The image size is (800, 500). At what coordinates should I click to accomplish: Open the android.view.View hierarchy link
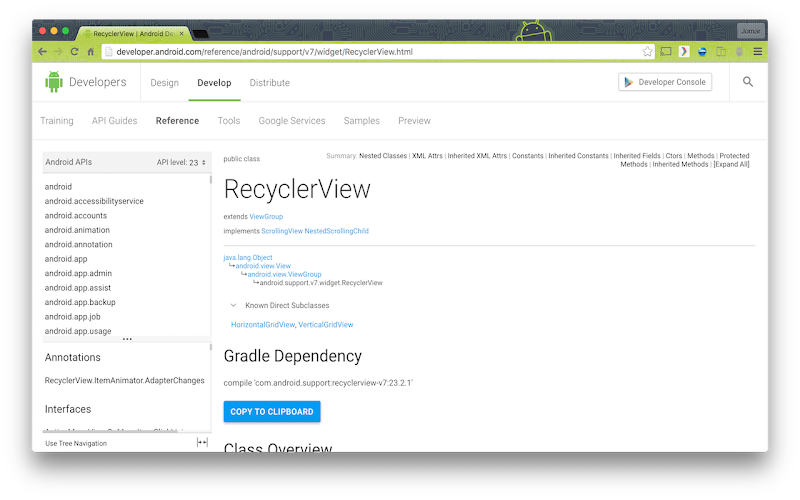[263, 266]
